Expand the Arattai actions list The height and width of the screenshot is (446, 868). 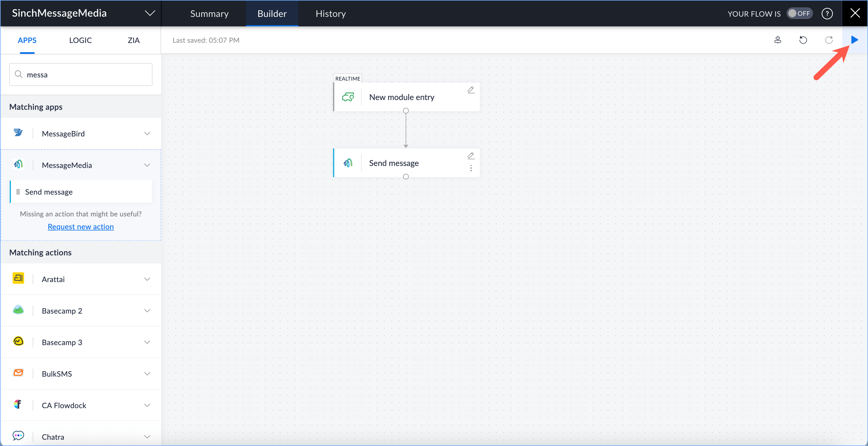[147, 279]
